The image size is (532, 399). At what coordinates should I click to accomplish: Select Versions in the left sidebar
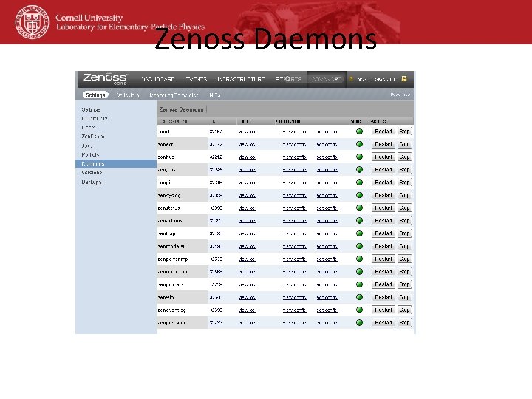92,172
